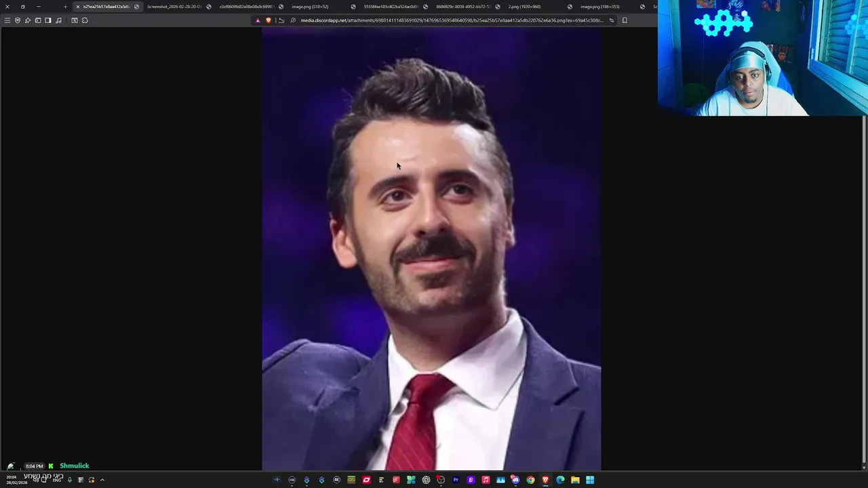This screenshot has width=868, height=488.
Task: Open the pink music app taskbar icon
Action: 486,480
